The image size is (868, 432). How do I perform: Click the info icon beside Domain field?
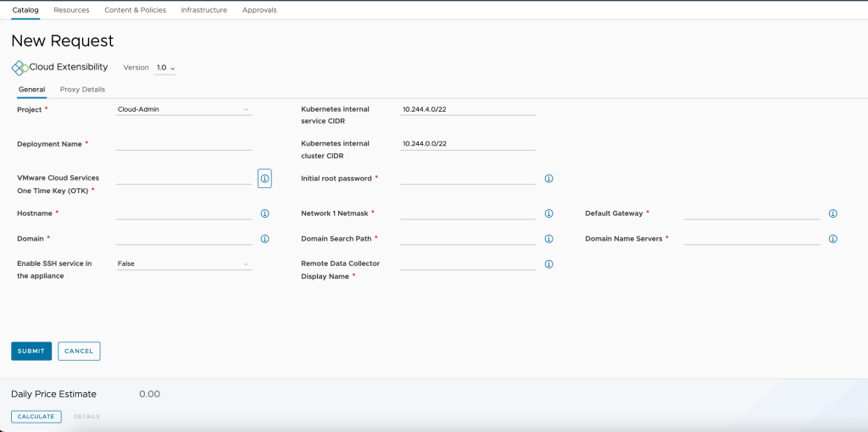coord(264,239)
